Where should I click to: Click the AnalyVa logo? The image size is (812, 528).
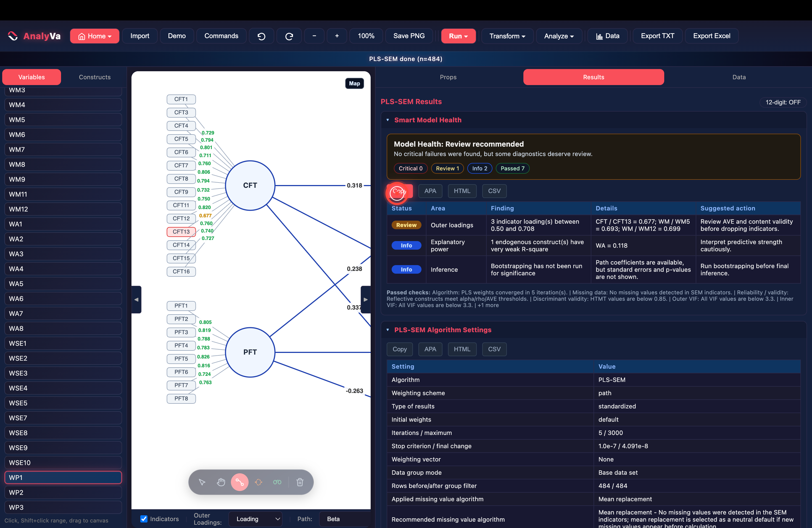coord(34,36)
